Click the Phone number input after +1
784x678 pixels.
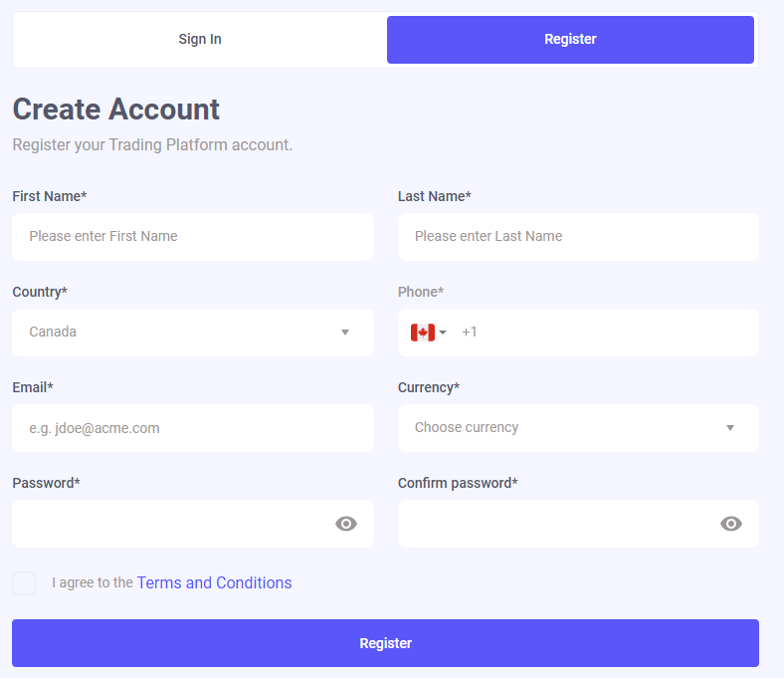click(607, 333)
